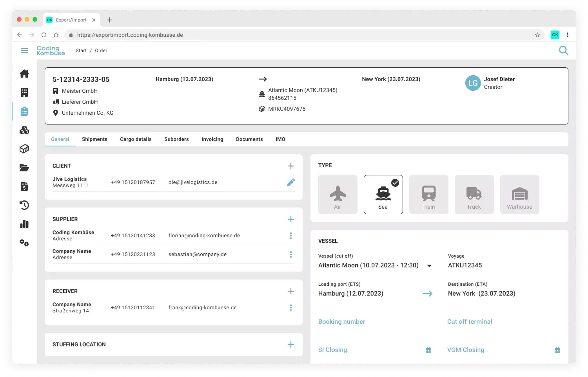
Task: Click the Coding Kombüse logo
Action: click(51, 51)
